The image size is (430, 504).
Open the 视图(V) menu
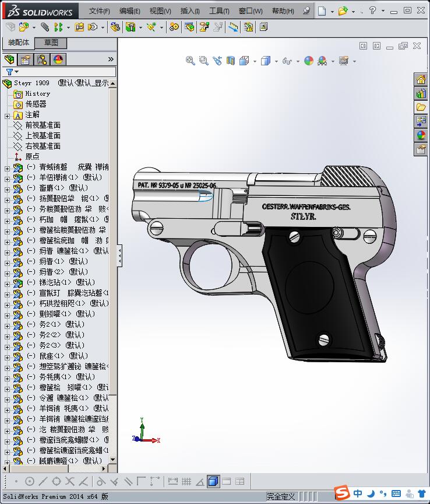(x=160, y=11)
